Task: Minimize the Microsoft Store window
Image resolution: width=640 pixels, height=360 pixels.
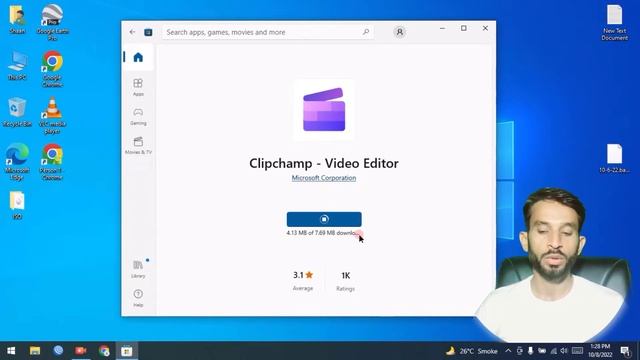Action: point(442,28)
